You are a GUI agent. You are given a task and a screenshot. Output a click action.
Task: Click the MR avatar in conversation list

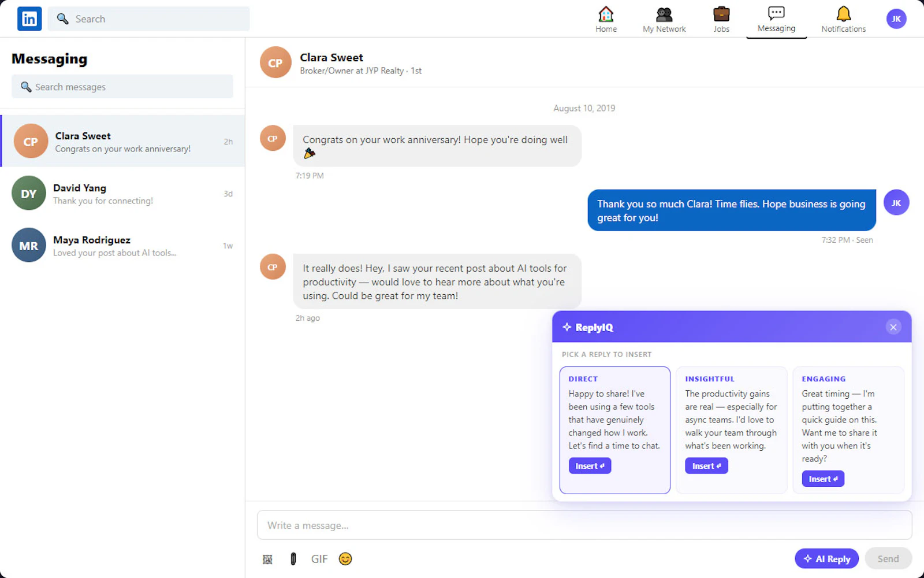tap(29, 245)
